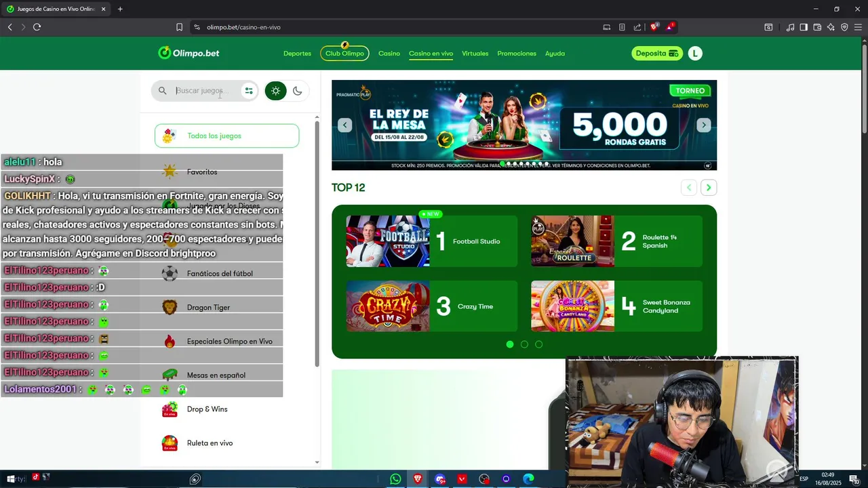
Task: Open Ayuda help page
Action: tap(555, 54)
